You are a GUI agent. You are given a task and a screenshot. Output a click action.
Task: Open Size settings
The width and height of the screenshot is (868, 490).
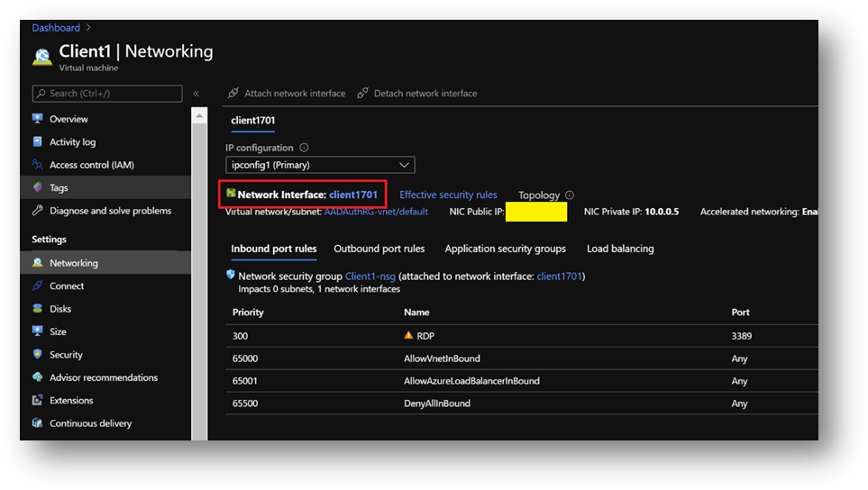click(x=58, y=331)
